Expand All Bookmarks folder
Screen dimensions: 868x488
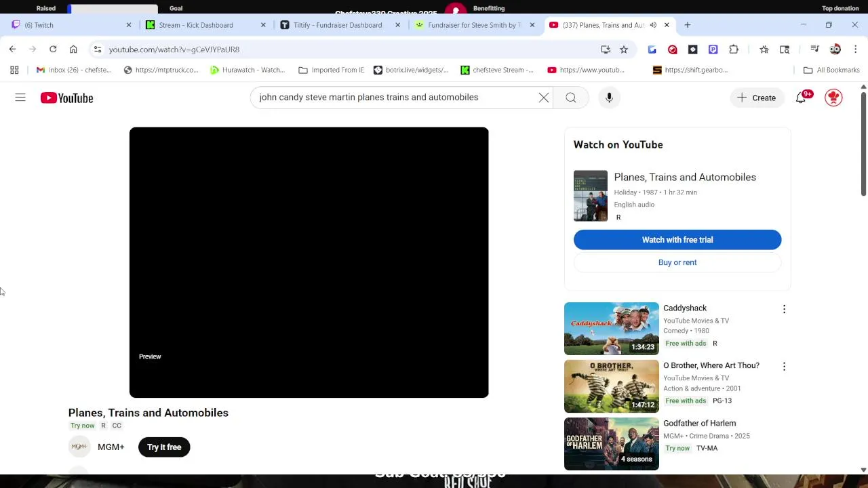pyautogui.click(x=831, y=70)
